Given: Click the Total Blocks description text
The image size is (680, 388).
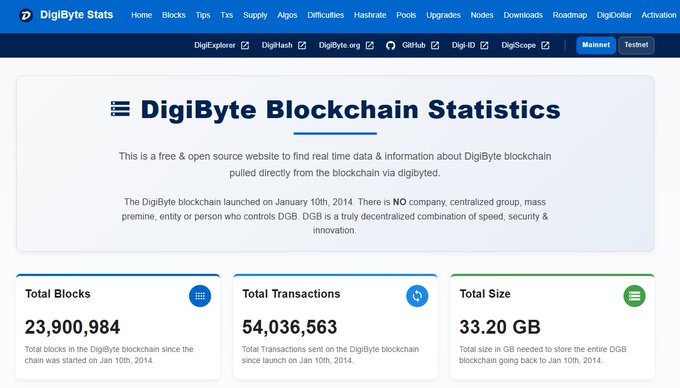Looking at the screenshot, I should coord(109,355).
